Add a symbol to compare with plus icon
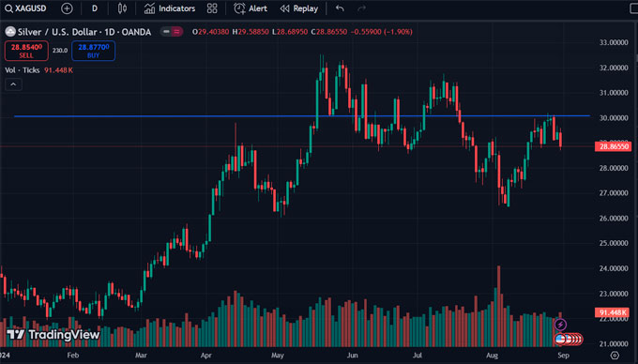 click(x=67, y=8)
